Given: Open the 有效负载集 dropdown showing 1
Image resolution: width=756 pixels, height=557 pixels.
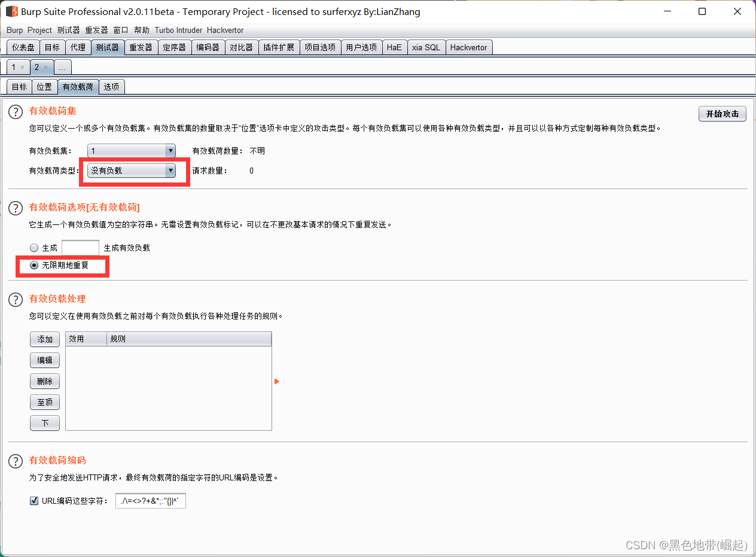Looking at the screenshot, I should click(x=132, y=151).
